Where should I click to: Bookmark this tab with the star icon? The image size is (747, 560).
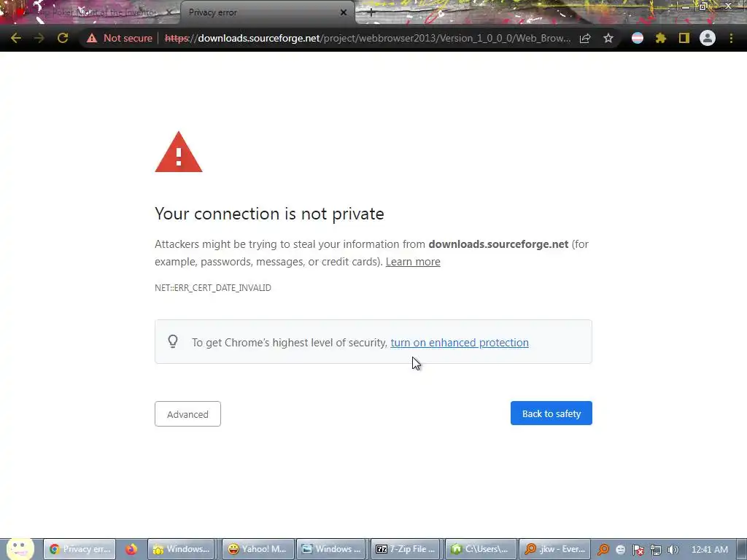coord(608,38)
